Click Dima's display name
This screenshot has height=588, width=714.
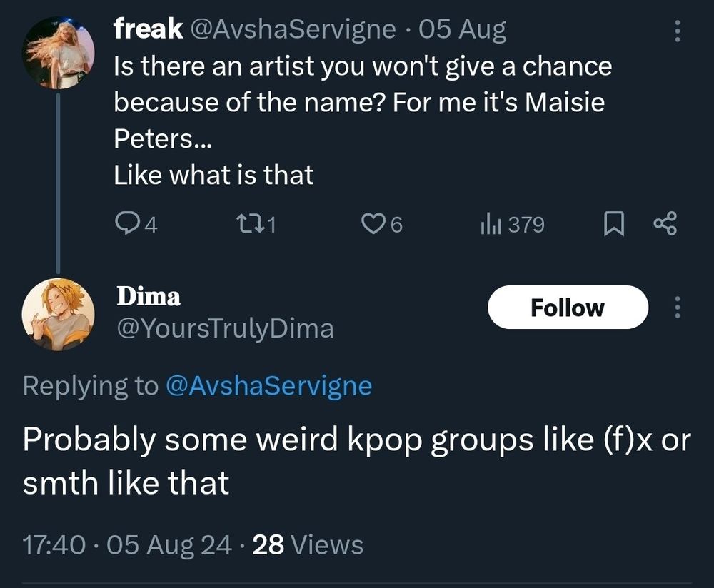(149, 295)
